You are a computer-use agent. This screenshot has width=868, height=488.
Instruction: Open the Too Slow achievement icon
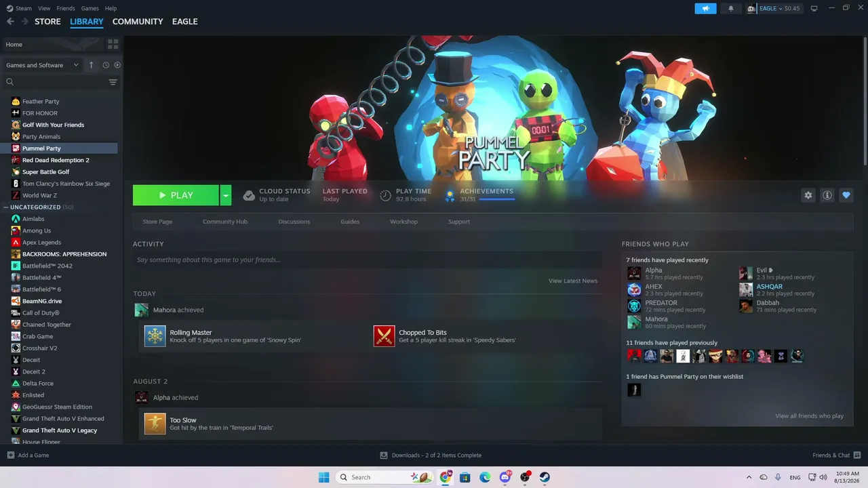click(155, 424)
